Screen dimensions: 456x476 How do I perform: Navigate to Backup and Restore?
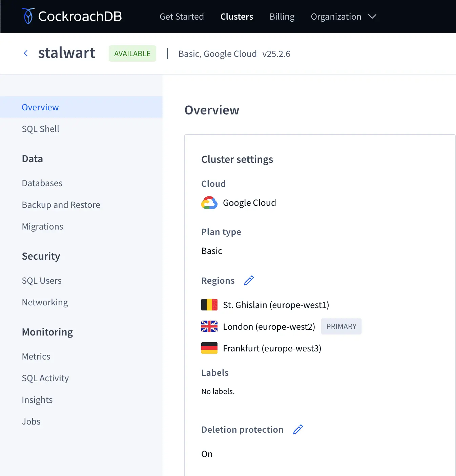coord(61,205)
